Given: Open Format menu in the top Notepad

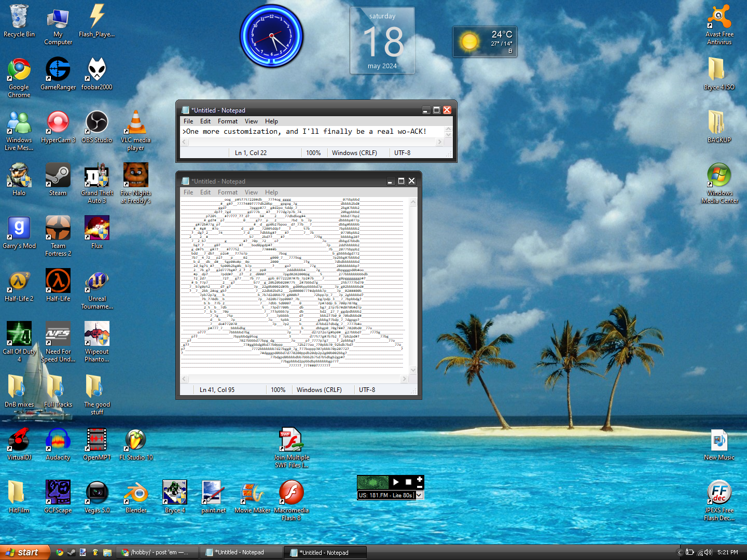Looking at the screenshot, I should pyautogui.click(x=227, y=121).
